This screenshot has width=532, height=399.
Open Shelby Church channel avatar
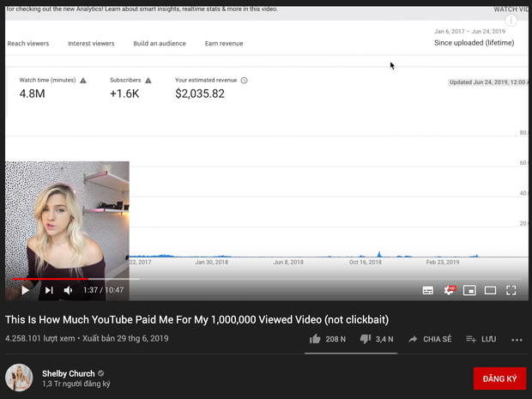click(x=20, y=378)
